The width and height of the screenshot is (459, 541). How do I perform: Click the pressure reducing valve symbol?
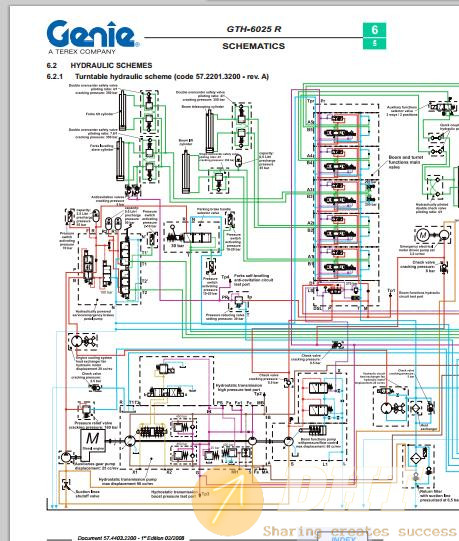click(238, 301)
